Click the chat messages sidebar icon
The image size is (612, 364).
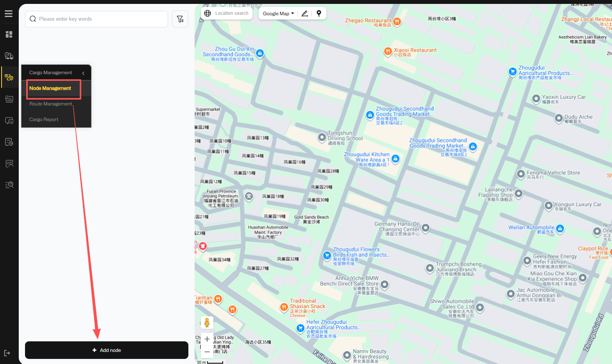pos(9,121)
